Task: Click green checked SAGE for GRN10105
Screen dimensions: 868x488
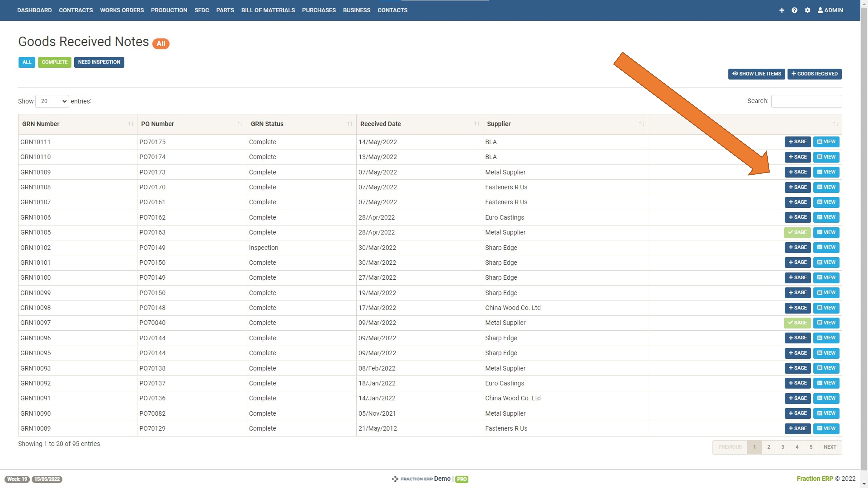Action: pyautogui.click(x=797, y=232)
